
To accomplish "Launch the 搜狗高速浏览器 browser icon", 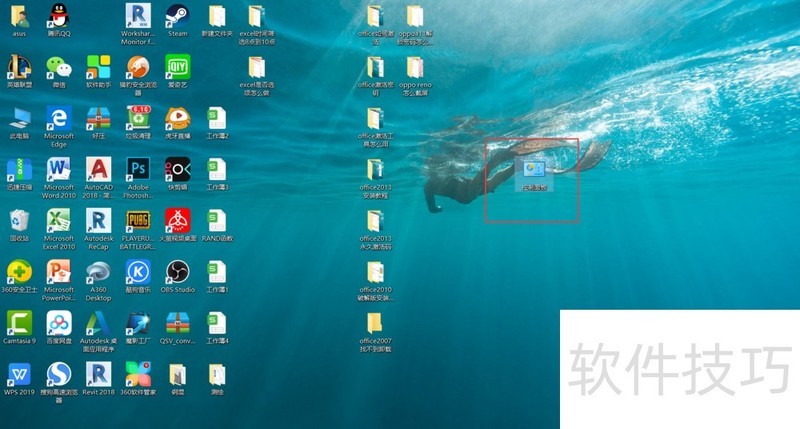I will tap(59, 374).
